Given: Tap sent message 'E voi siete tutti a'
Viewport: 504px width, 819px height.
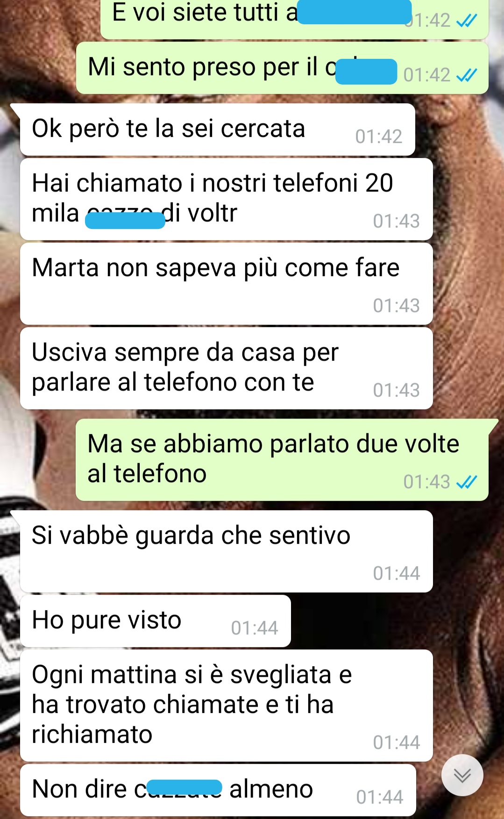Looking at the screenshot, I should click(294, 20).
